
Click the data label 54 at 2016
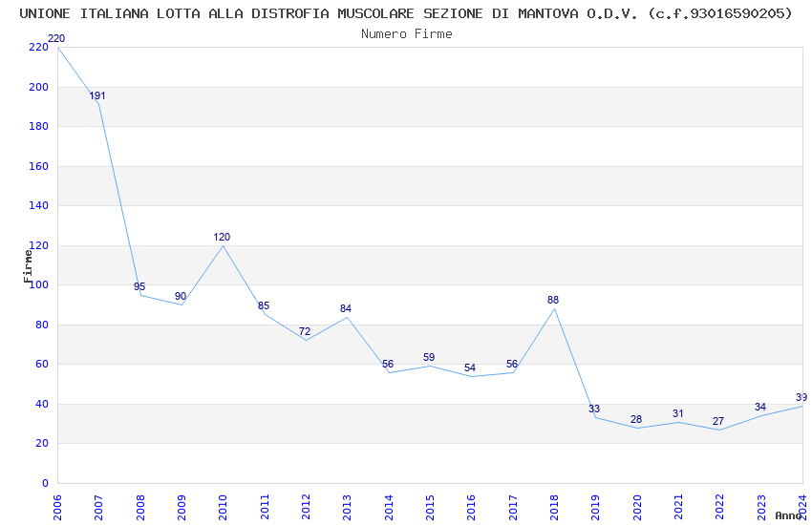470,367
